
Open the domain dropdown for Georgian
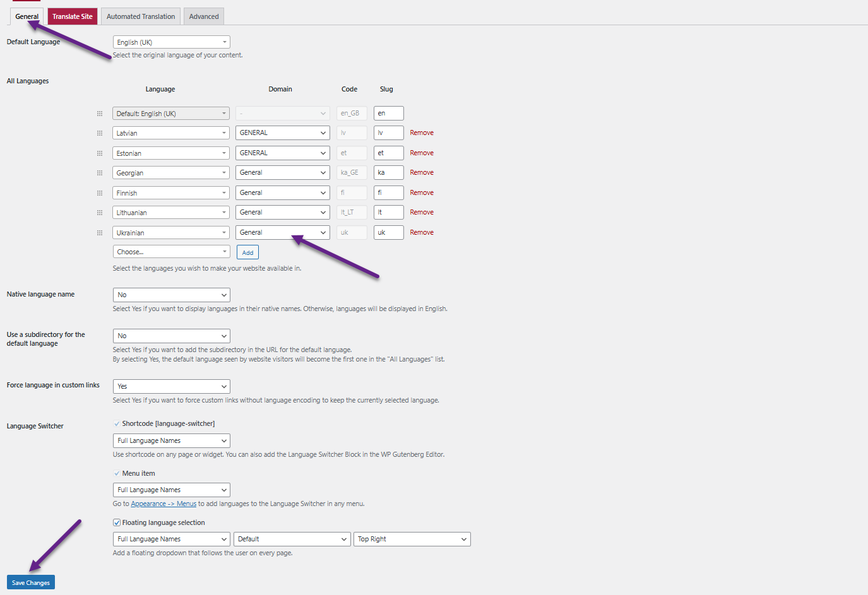click(283, 172)
